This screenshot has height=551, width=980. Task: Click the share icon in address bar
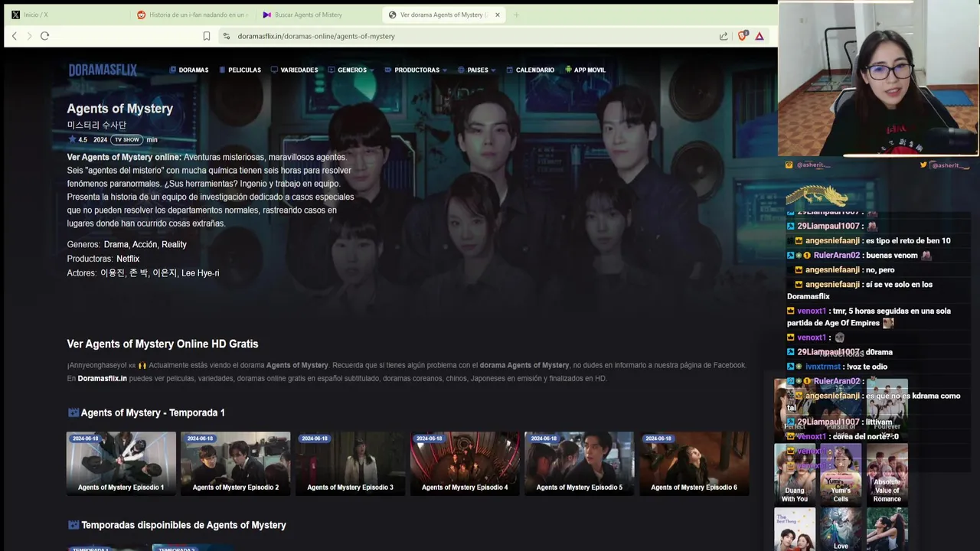[x=724, y=36]
